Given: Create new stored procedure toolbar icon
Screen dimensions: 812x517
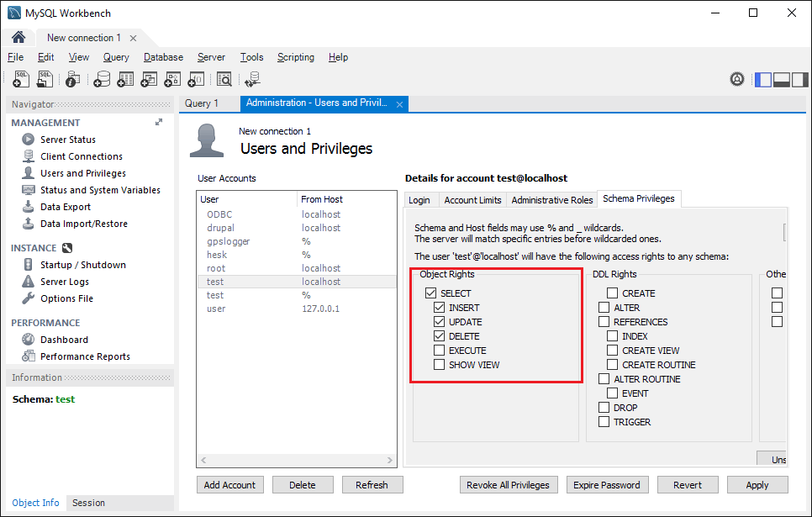Looking at the screenshot, I should point(172,79).
